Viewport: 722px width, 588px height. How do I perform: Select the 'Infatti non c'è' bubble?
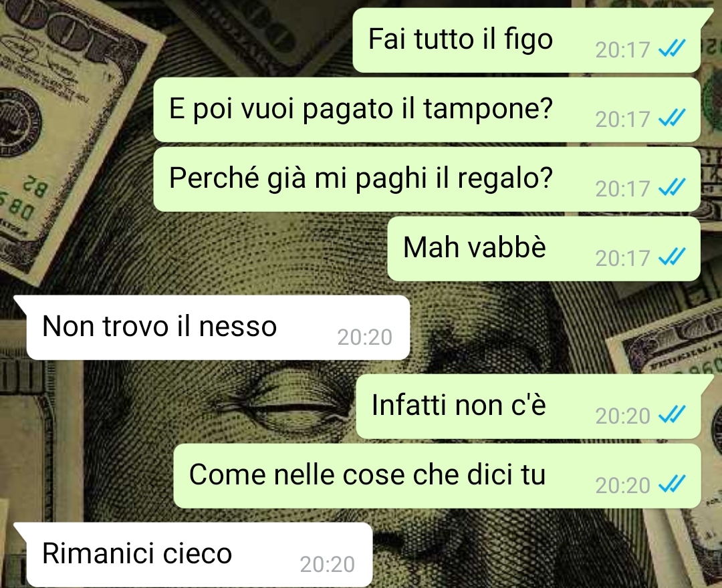pos(529,406)
